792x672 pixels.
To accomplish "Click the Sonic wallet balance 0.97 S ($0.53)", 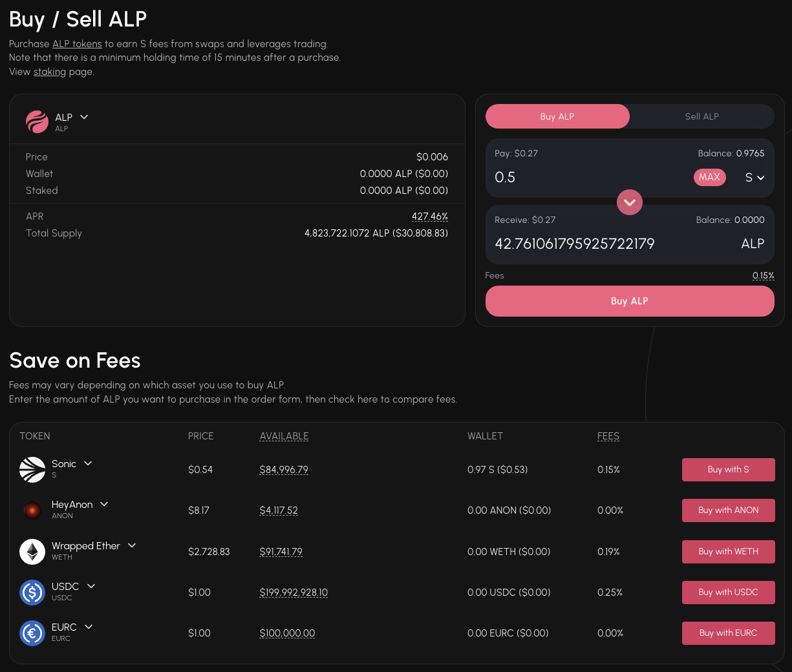I will pos(498,470).
